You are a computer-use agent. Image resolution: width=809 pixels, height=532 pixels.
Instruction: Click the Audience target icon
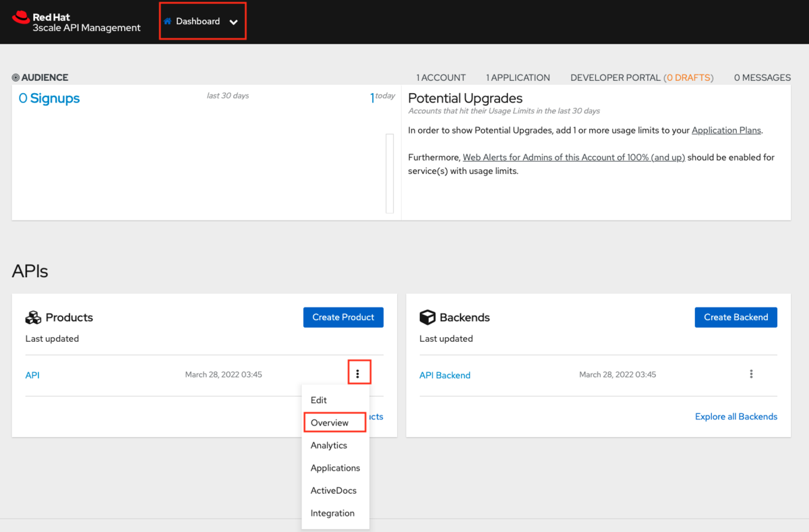point(16,78)
